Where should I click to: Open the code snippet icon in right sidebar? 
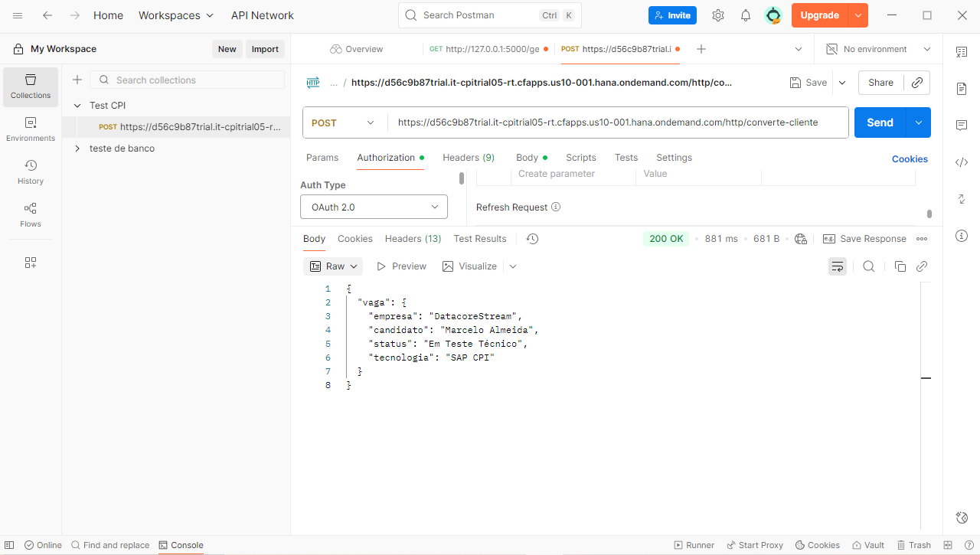(962, 162)
